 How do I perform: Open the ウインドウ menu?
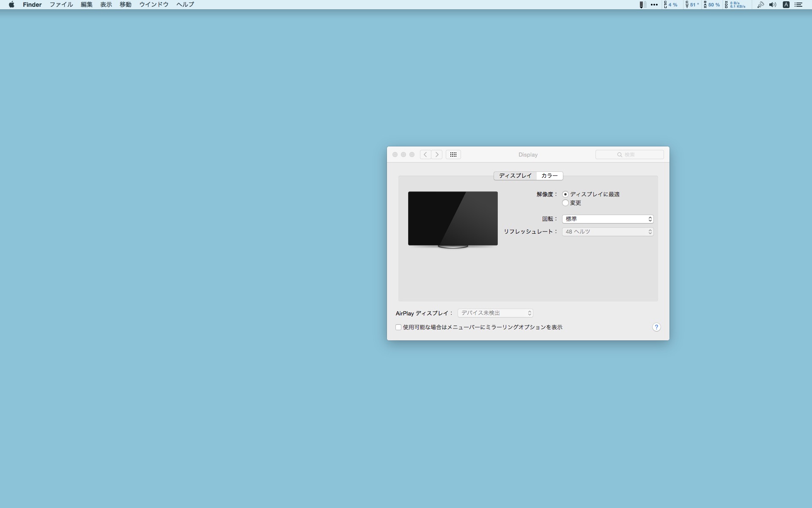point(154,5)
